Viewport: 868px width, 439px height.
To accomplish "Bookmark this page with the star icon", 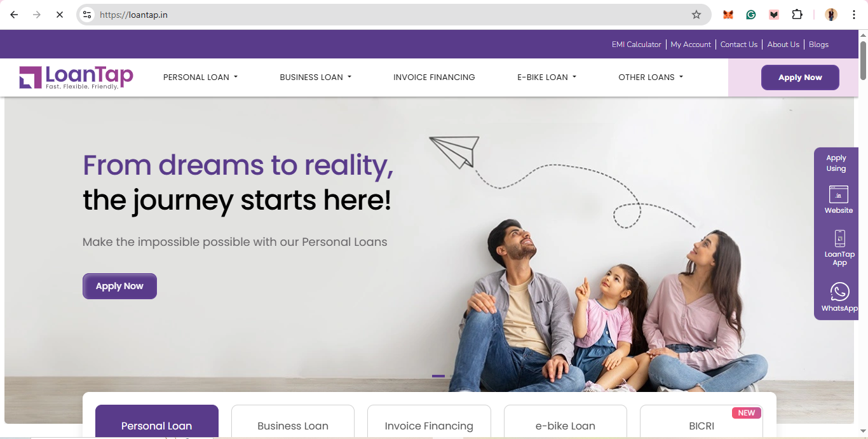I will tap(696, 15).
